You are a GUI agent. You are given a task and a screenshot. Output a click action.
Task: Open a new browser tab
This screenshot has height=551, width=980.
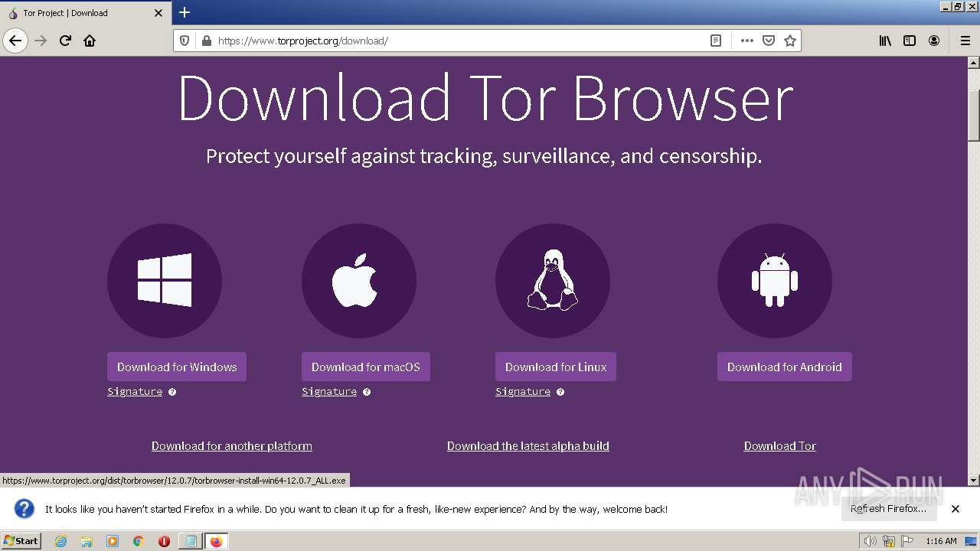click(185, 12)
